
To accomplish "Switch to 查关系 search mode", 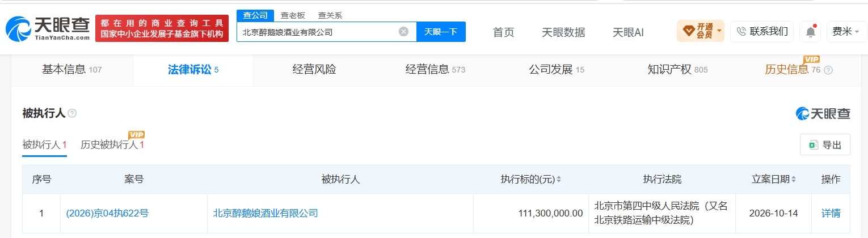I will 330,16.
